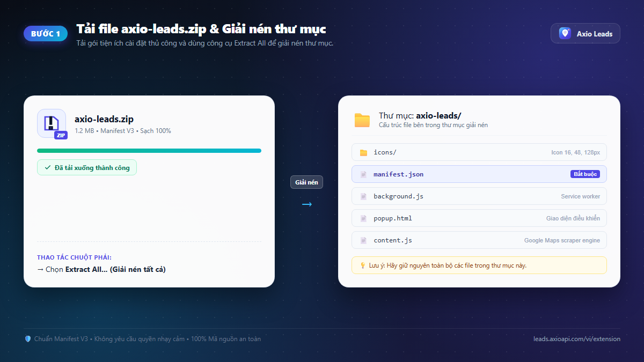This screenshot has width=644, height=362.
Task: Select the background.js file row
Action: [x=479, y=196]
